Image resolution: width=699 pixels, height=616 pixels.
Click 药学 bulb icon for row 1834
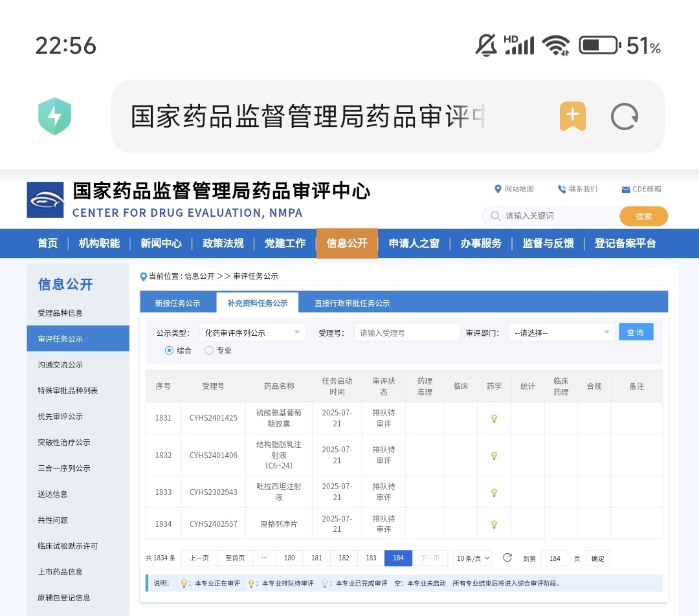[x=494, y=524]
